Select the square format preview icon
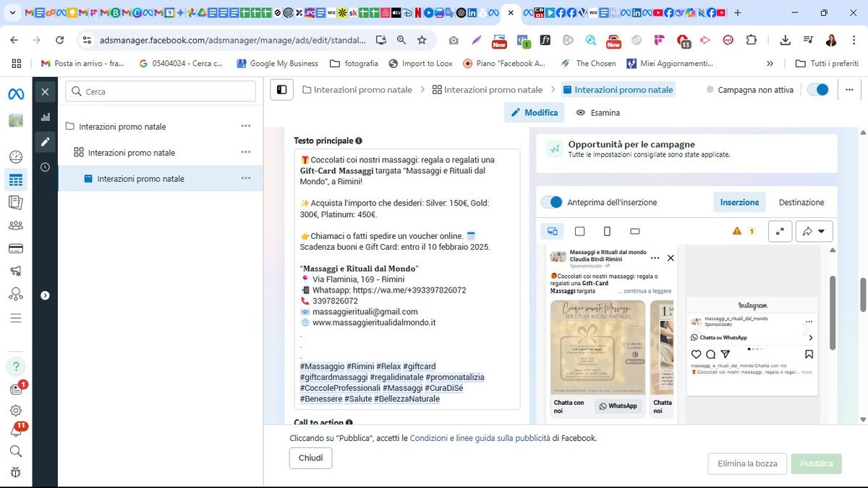 coord(579,231)
